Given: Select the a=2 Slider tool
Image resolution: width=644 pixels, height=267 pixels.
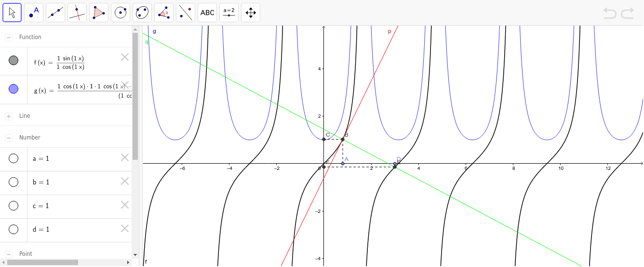Looking at the screenshot, I should tap(229, 13).
